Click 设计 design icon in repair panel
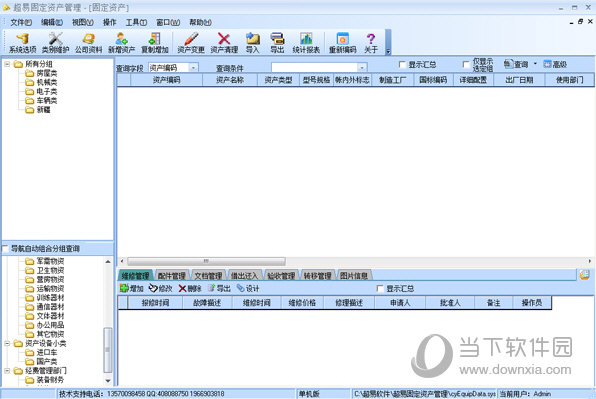This screenshot has width=596, height=399. coord(248,288)
